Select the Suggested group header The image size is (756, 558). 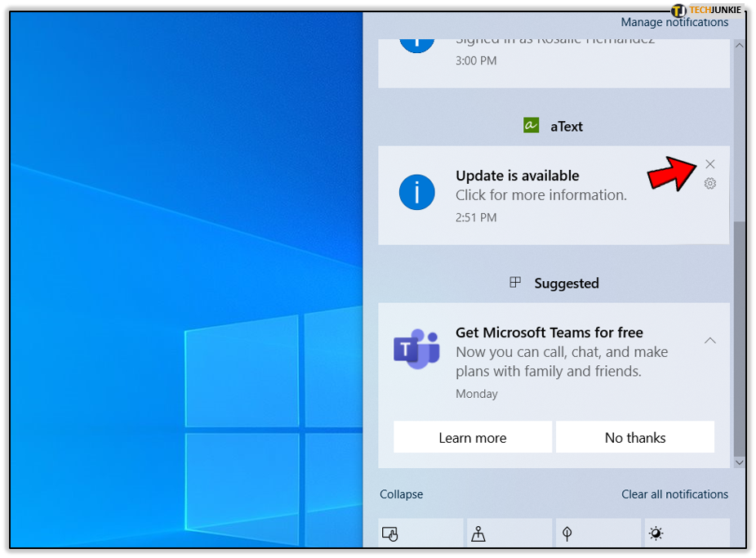click(554, 283)
